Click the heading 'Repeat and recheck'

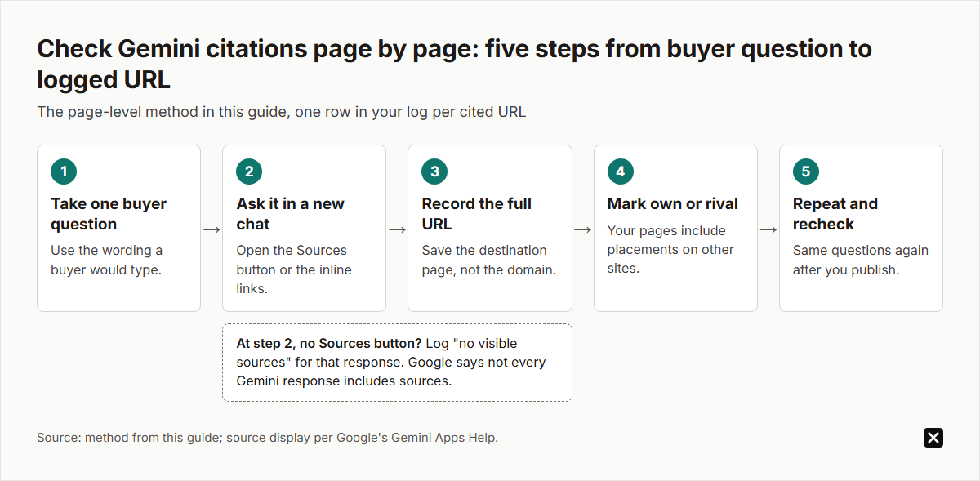tap(835, 214)
